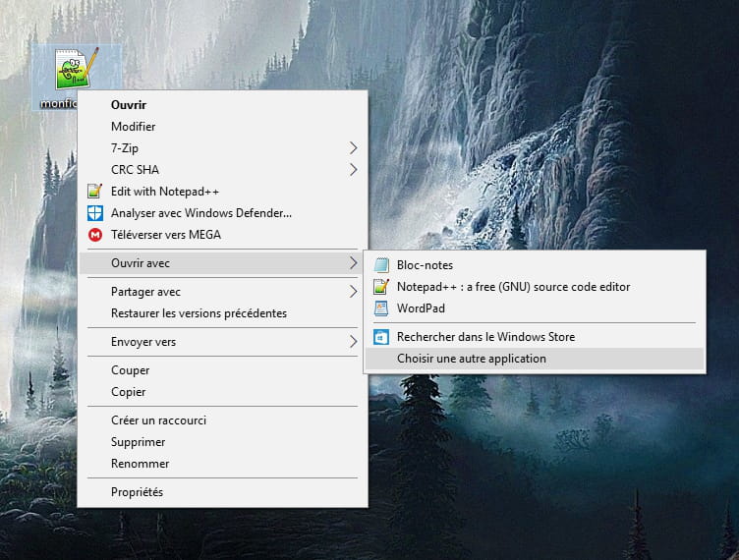739x560 pixels.
Task: Select Téléverser vers MEGA
Action: coord(222,235)
